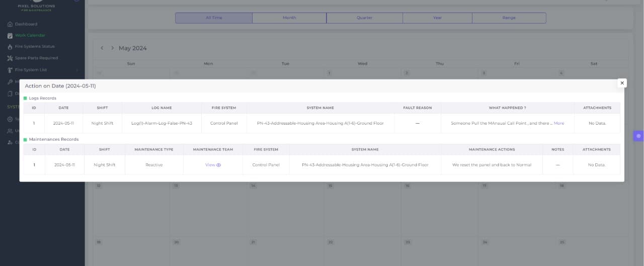Click the Fire System List extinguisher icon
The height and width of the screenshot is (266, 644).
(x=10, y=70)
